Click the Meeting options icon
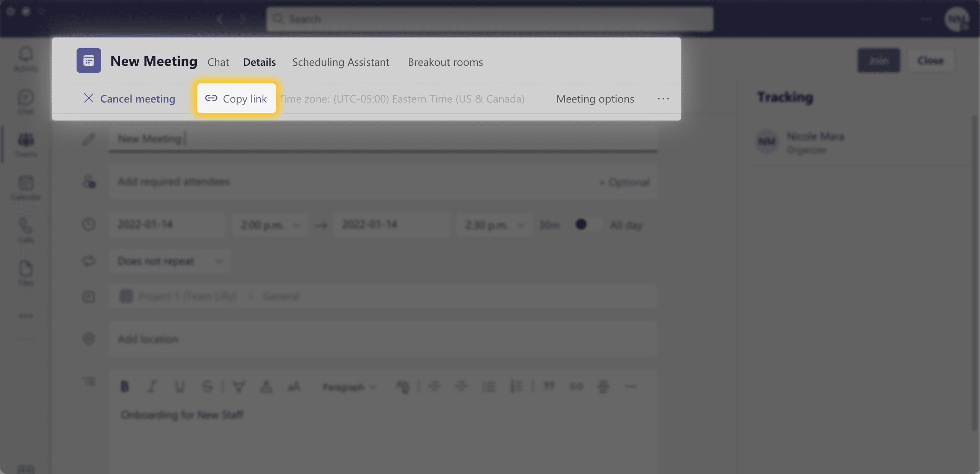The image size is (980, 474). (595, 98)
